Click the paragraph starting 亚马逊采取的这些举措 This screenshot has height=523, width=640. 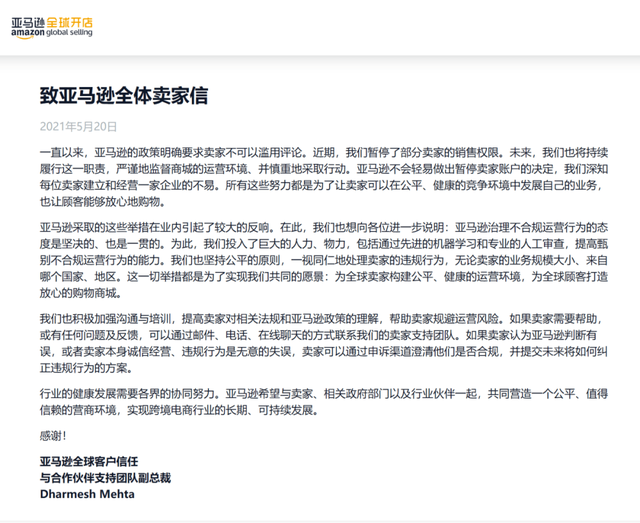(x=324, y=260)
